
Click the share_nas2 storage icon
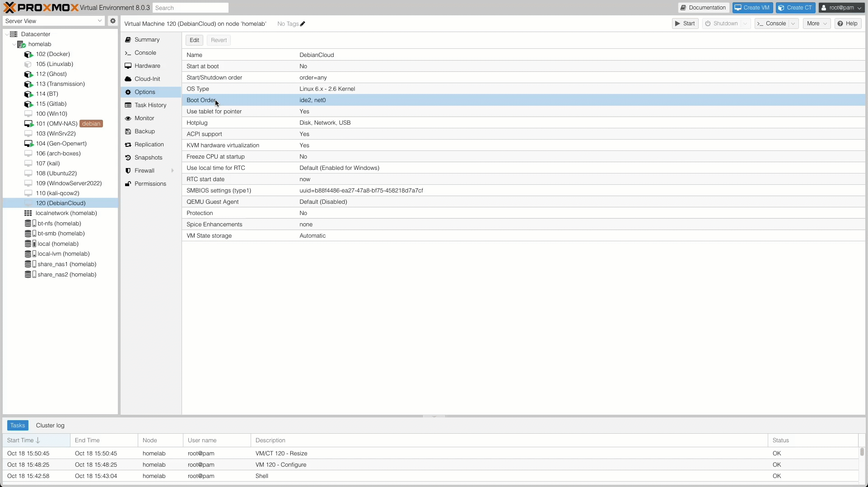click(x=30, y=275)
